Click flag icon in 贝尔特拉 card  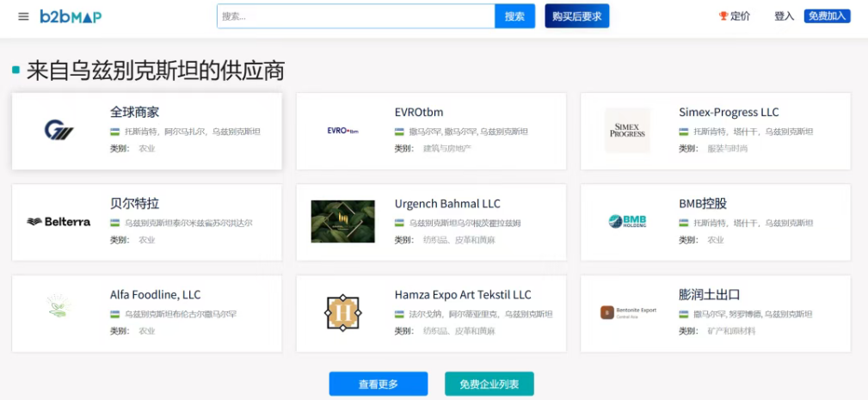[115, 223]
